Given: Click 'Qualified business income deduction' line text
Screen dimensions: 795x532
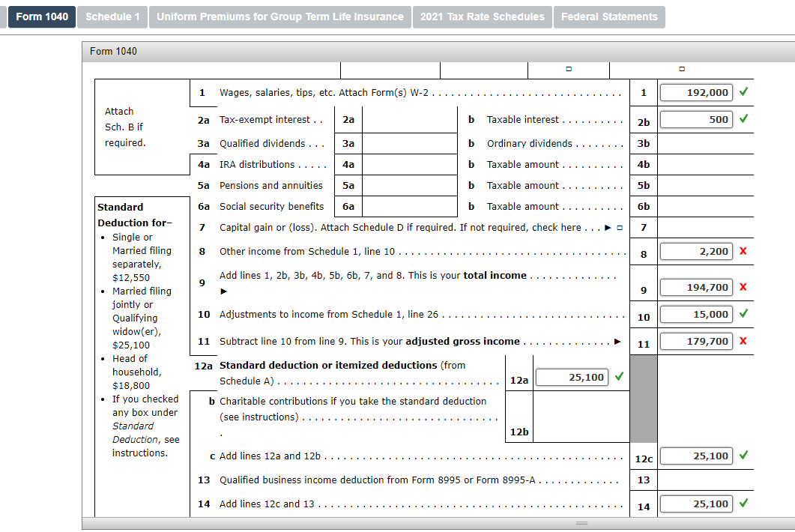Looking at the screenshot, I should tap(377, 480).
